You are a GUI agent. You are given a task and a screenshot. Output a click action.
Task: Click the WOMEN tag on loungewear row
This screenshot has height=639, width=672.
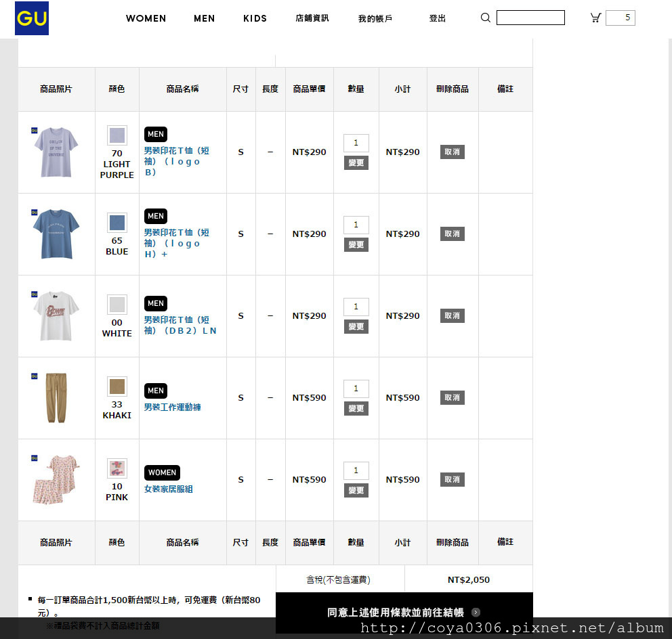162,472
